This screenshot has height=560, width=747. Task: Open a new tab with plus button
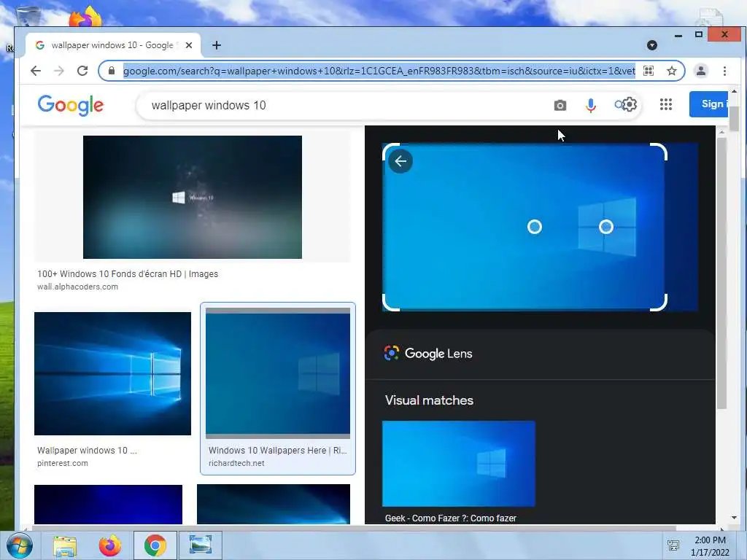217,45
